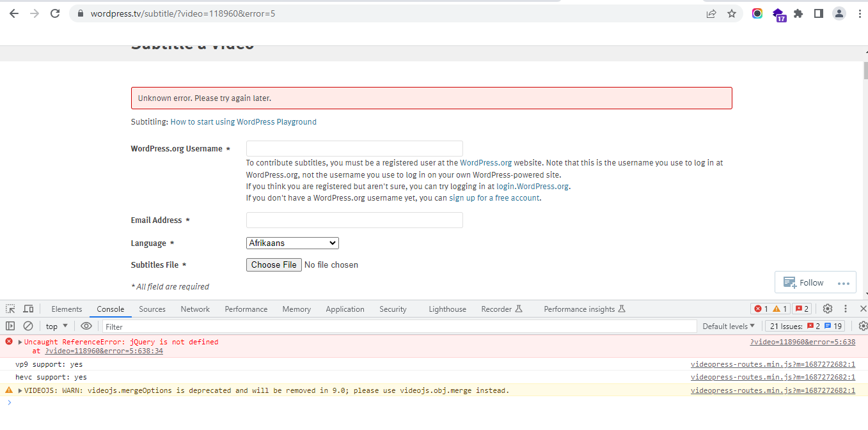Switch to the Performance insights tab
Screen dimensions: 868x430
[585, 309]
